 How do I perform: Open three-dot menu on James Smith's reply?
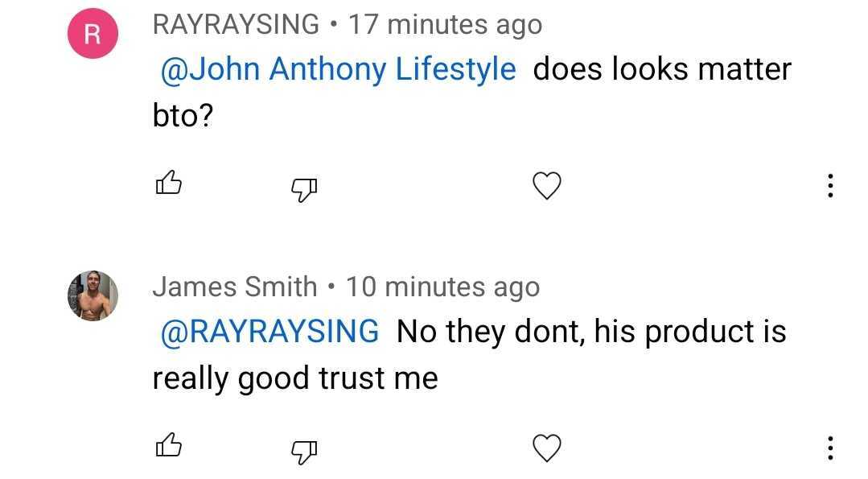pos(830,448)
